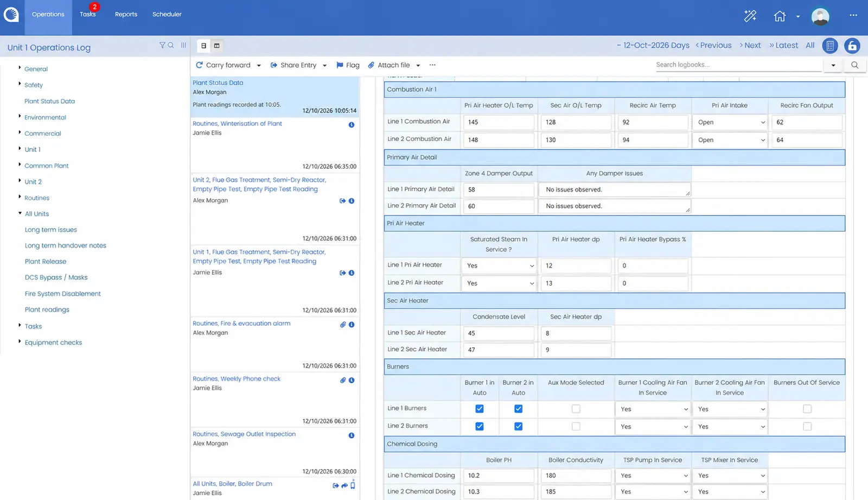Go to Previous shift
The height and width of the screenshot is (500, 868).
point(713,46)
